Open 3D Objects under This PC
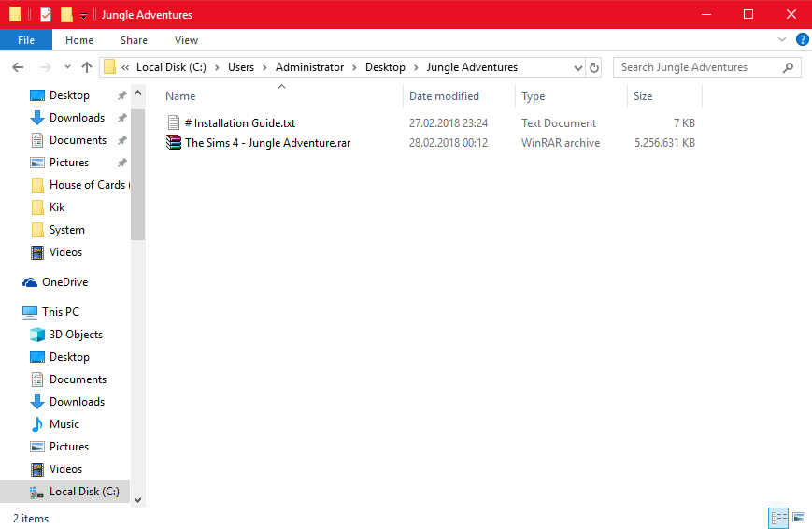The image size is (812, 529). click(76, 335)
